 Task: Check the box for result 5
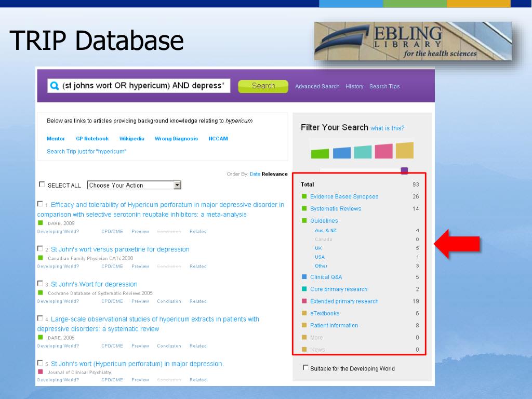40,363
